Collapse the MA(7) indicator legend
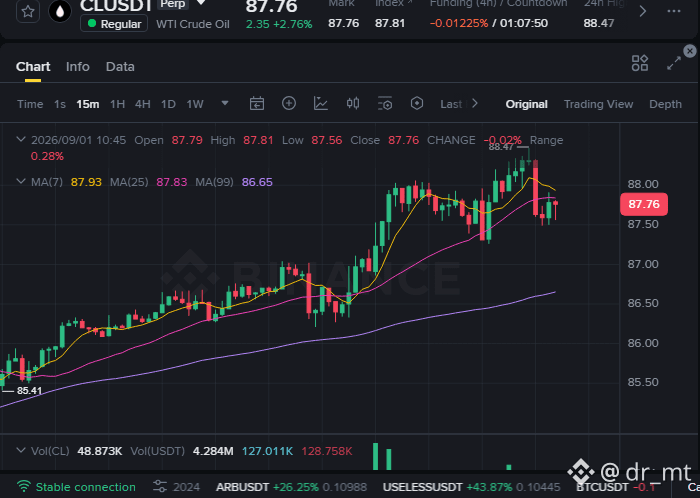Viewport: 700px width, 498px height. (x=21, y=182)
